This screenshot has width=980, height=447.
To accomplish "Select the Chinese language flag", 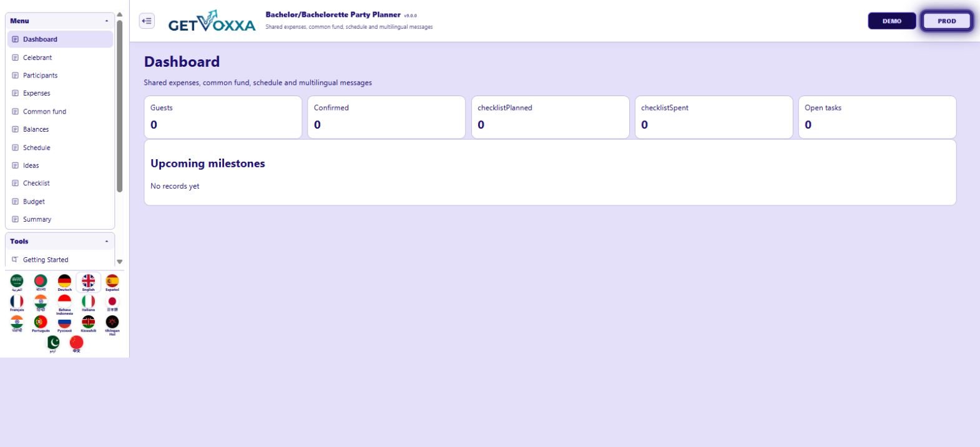I will (77, 343).
